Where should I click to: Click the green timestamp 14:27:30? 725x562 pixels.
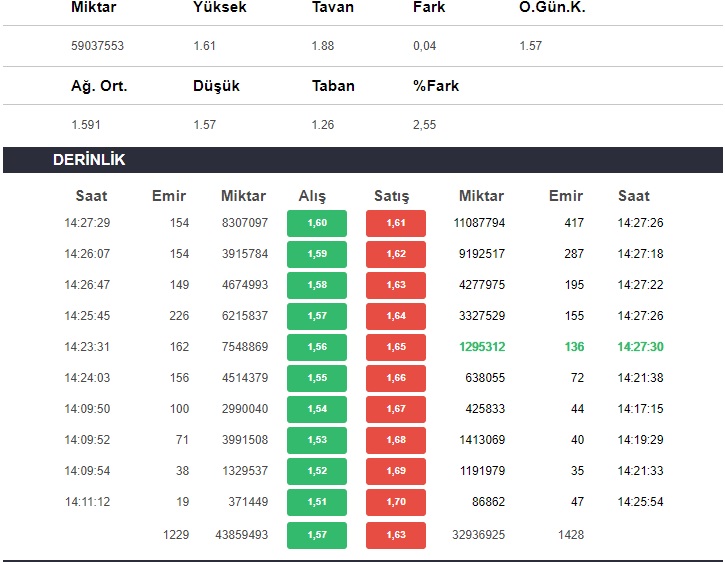[x=640, y=347]
